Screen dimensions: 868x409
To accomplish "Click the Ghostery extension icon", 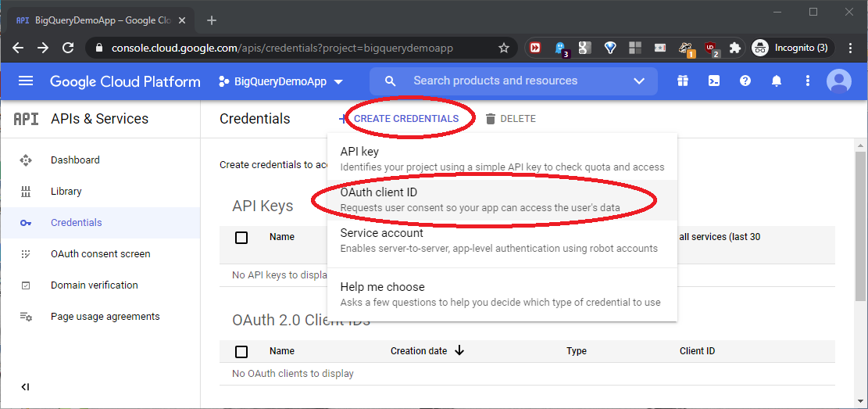I will (x=560, y=48).
